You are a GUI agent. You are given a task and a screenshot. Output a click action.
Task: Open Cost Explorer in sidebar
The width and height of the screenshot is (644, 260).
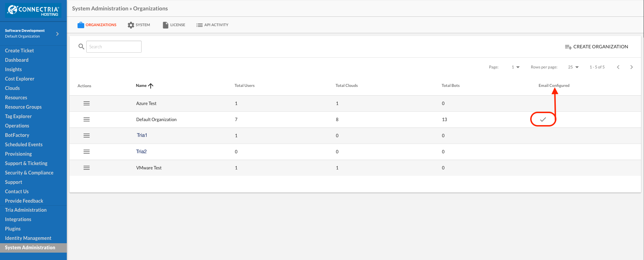coord(20,79)
